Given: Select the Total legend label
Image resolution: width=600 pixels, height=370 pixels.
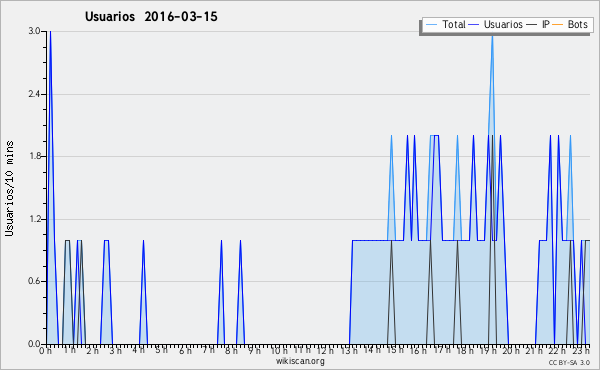Looking at the screenshot, I should pyautogui.click(x=454, y=24).
